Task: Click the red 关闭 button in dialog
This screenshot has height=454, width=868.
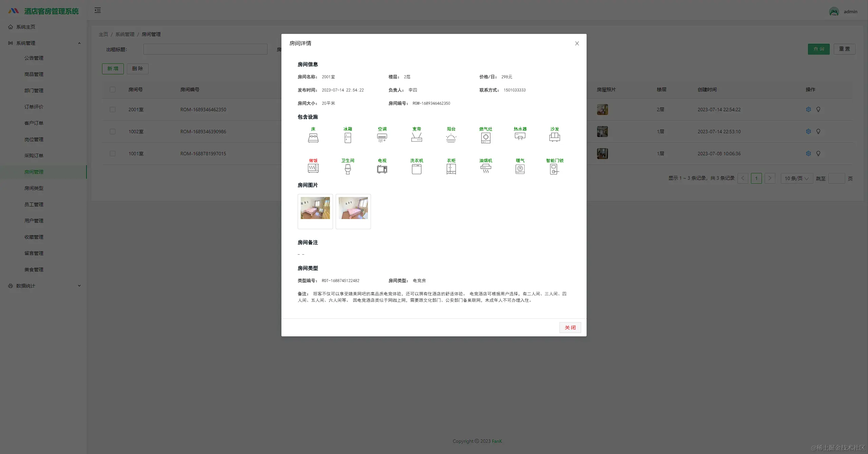Action: [x=570, y=328]
